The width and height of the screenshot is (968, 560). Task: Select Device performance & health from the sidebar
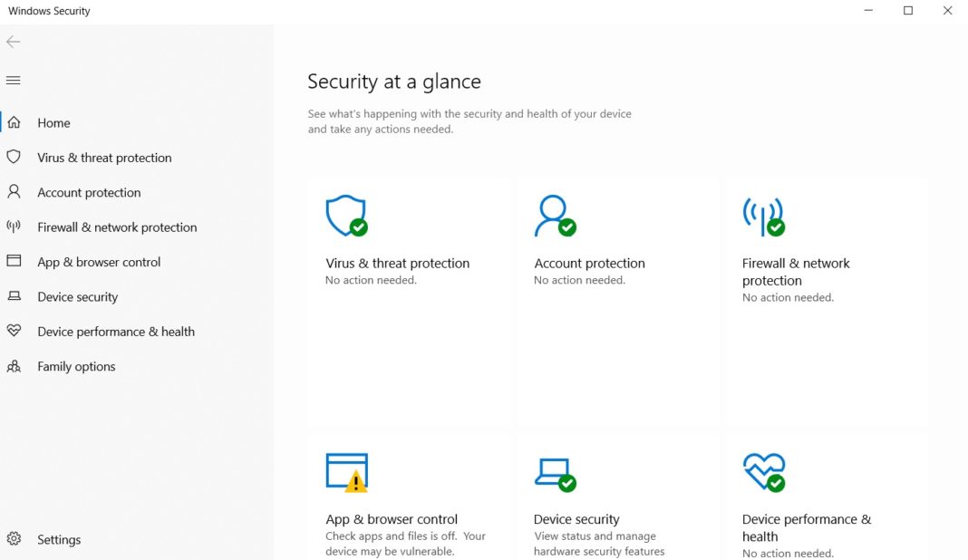115,332
